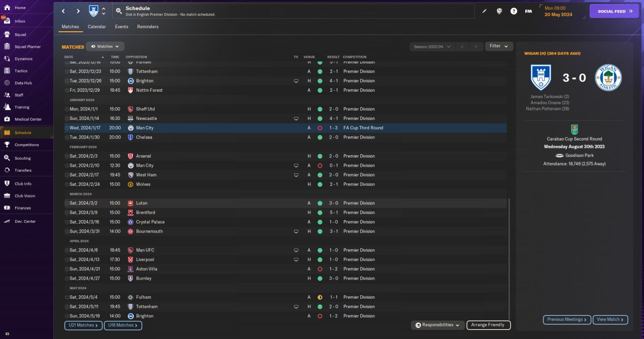Switch to the Calendar tab
The width and height of the screenshot is (644, 339).
pos(97,27)
